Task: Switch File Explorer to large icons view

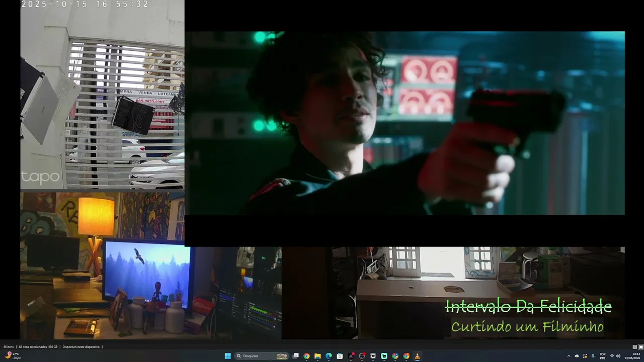Action: pyautogui.click(x=641, y=347)
